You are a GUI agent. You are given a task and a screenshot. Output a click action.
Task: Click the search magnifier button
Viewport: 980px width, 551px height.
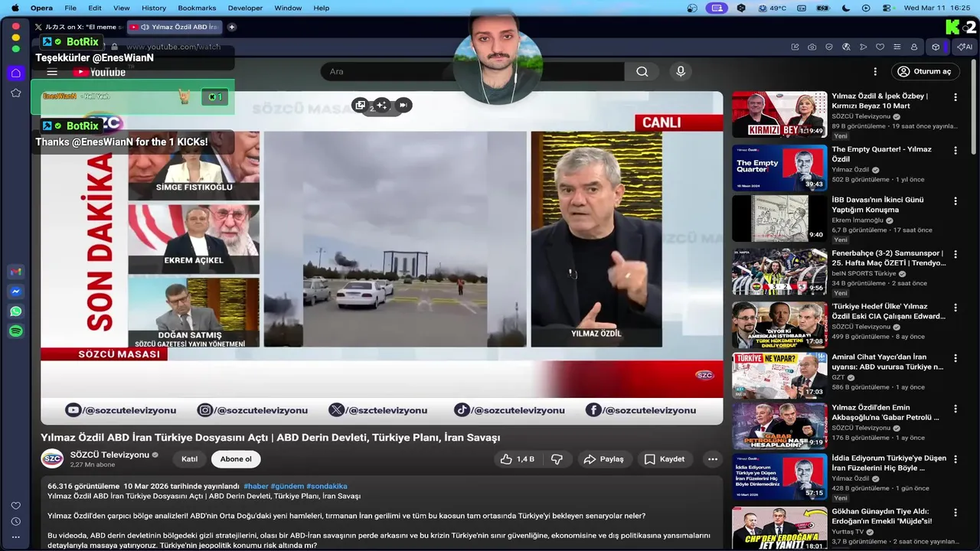(642, 72)
